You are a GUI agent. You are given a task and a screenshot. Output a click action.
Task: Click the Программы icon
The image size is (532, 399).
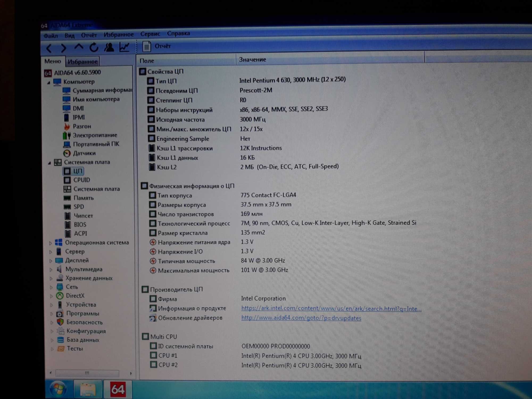click(60, 314)
